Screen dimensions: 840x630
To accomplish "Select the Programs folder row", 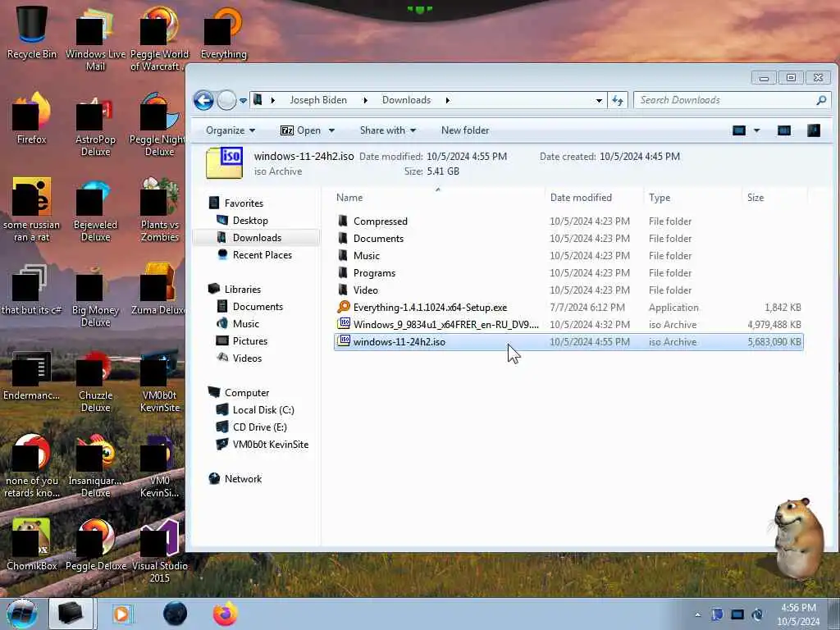I will [x=568, y=272].
